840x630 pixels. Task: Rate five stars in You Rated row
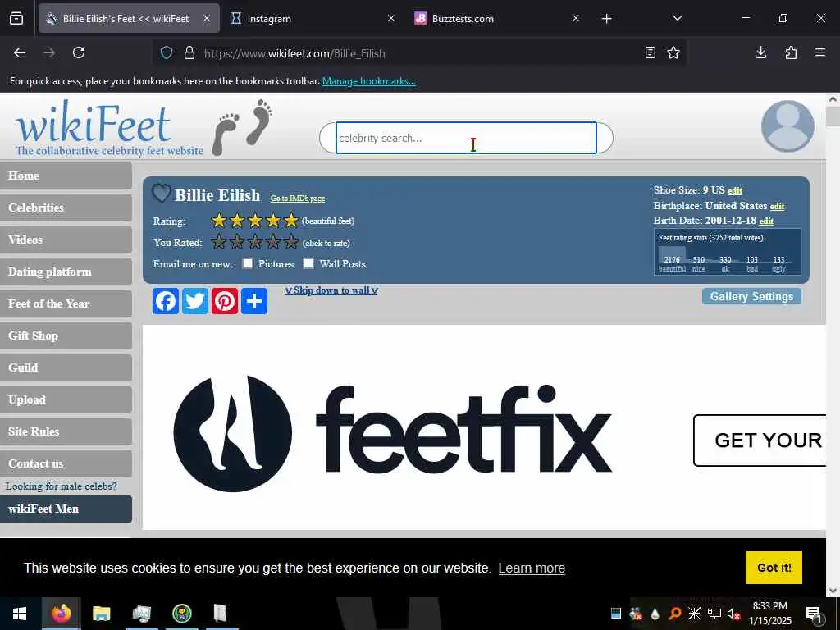(x=291, y=242)
